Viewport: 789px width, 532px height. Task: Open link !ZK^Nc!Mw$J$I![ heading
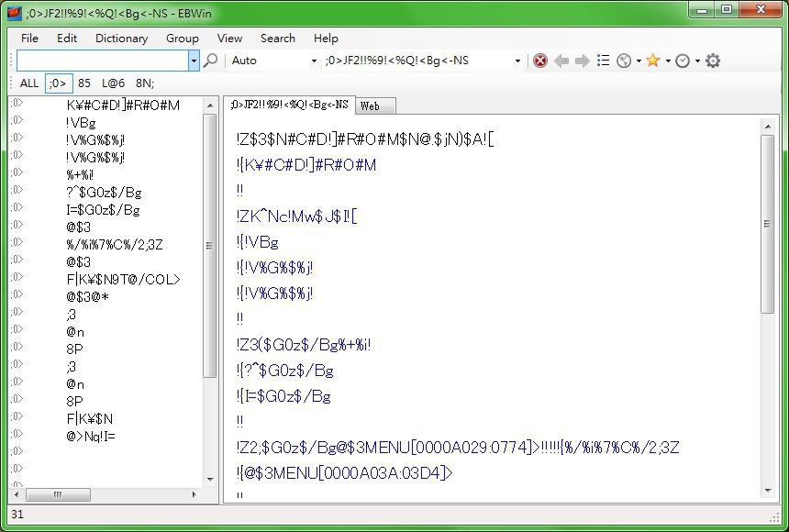point(297,216)
